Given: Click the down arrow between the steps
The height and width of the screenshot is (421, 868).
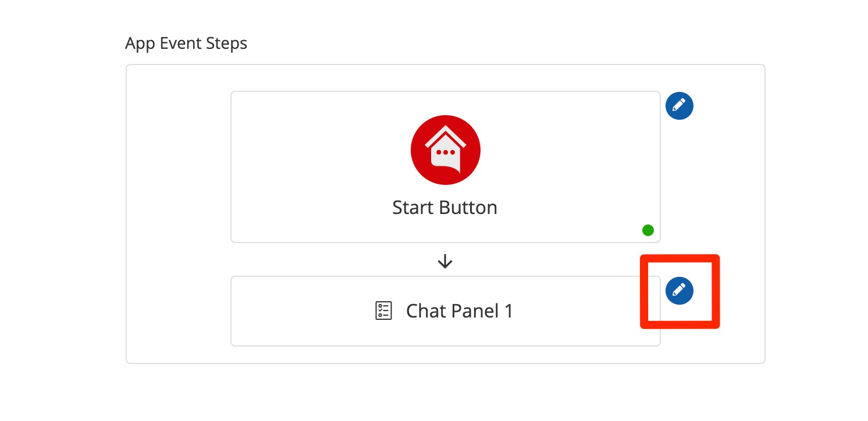Looking at the screenshot, I should [445, 261].
